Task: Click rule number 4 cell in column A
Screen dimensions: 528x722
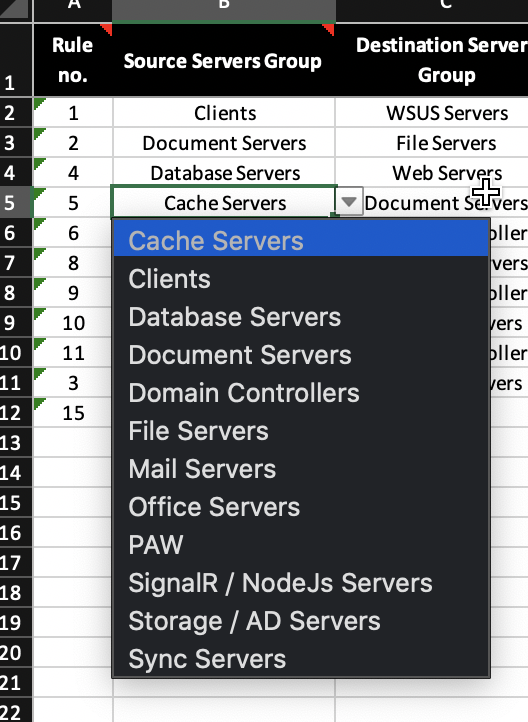Action: pyautogui.click(x=73, y=173)
